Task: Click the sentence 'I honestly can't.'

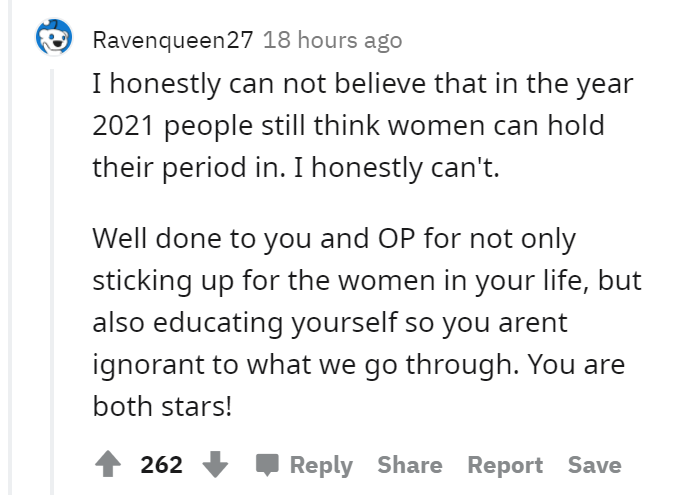Action: point(397,167)
